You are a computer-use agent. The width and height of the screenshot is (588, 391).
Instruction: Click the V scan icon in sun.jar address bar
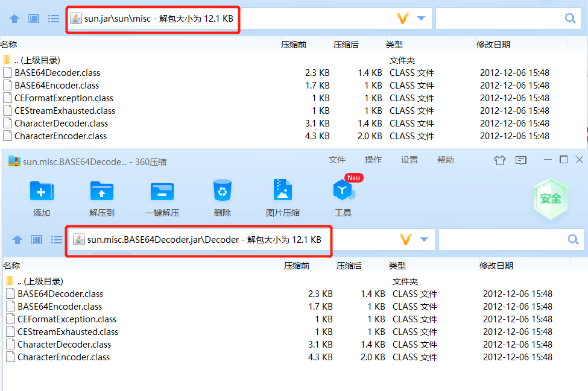click(x=403, y=19)
